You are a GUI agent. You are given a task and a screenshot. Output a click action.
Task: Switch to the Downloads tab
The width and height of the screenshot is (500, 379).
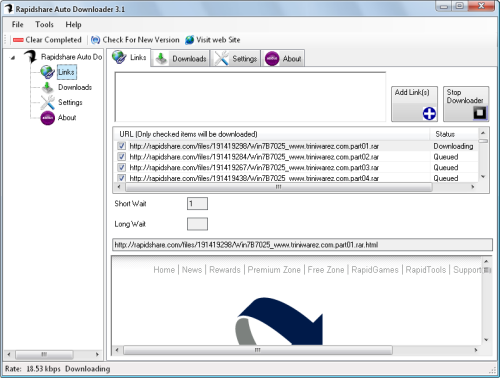(x=181, y=59)
